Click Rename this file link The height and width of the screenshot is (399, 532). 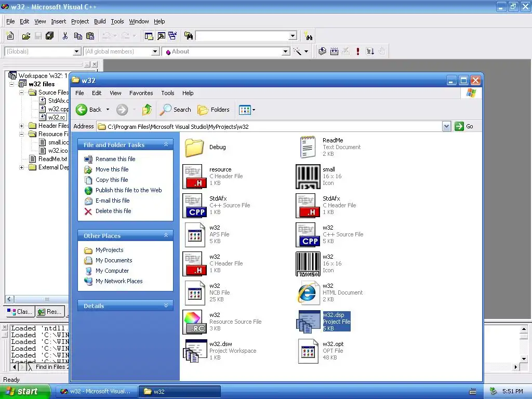[x=115, y=159]
